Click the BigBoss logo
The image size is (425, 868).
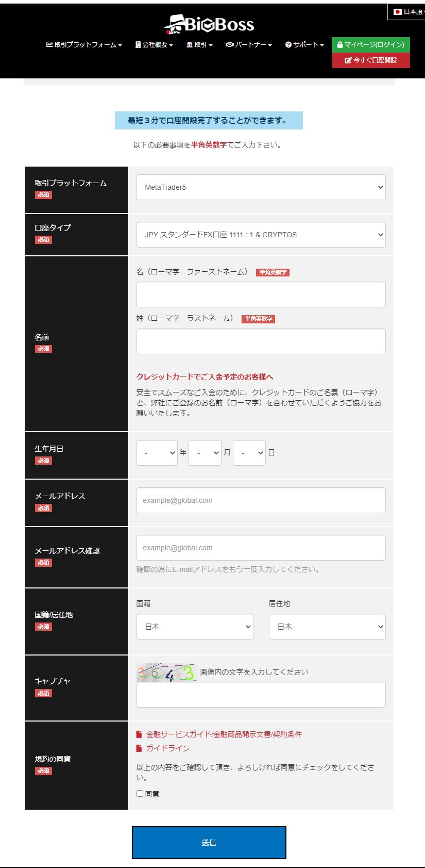coord(209,24)
